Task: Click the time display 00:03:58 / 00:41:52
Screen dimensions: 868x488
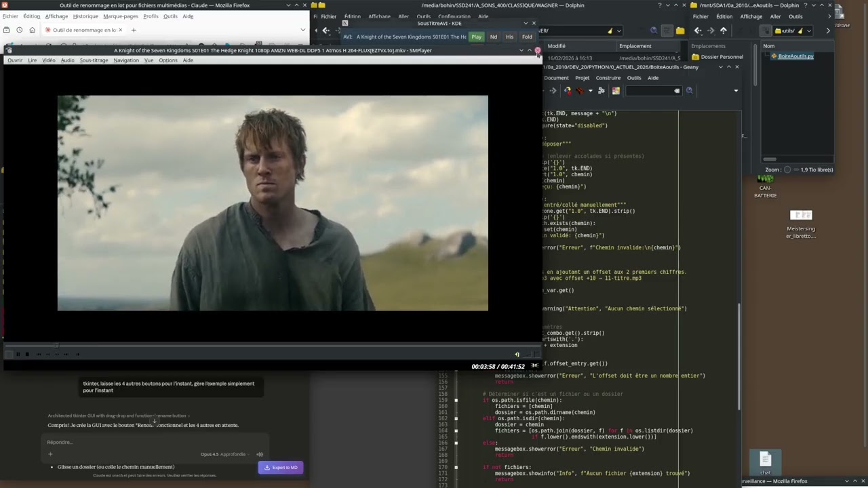Action: pos(498,367)
